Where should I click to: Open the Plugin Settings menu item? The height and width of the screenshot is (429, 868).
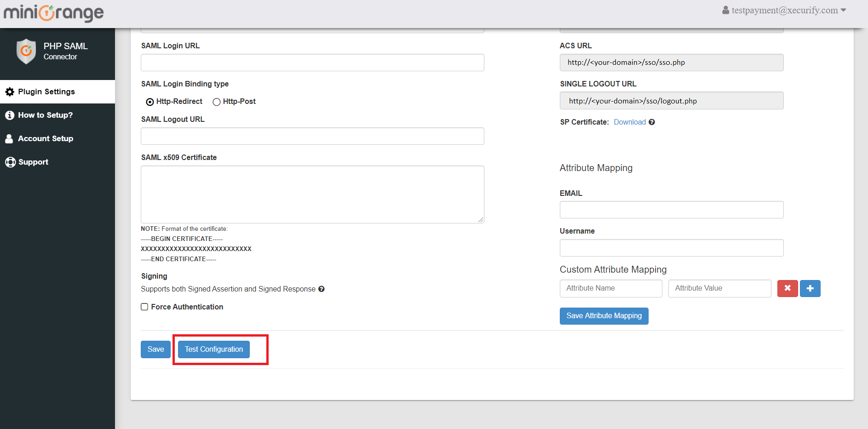coord(57,92)
